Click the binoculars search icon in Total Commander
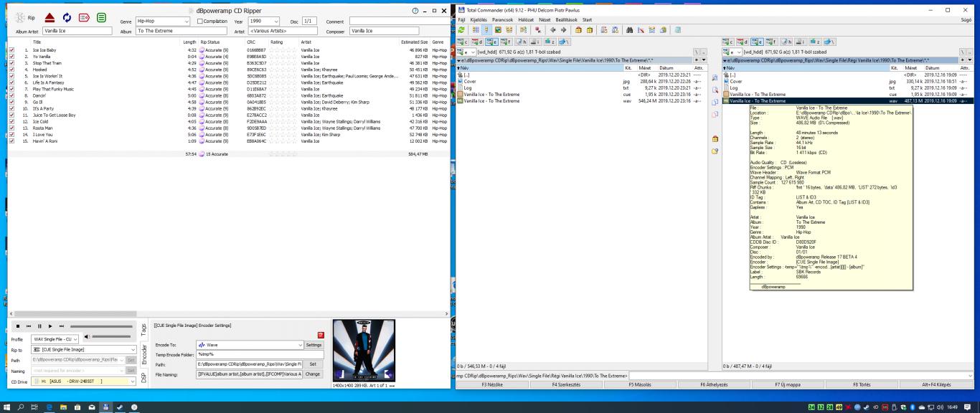 [631, 30]
